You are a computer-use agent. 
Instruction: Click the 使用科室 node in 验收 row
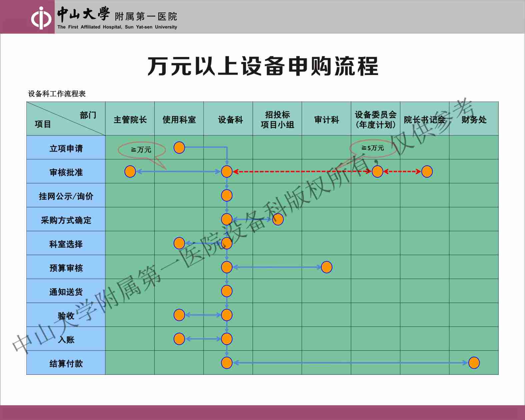click(x=179, y=315)
